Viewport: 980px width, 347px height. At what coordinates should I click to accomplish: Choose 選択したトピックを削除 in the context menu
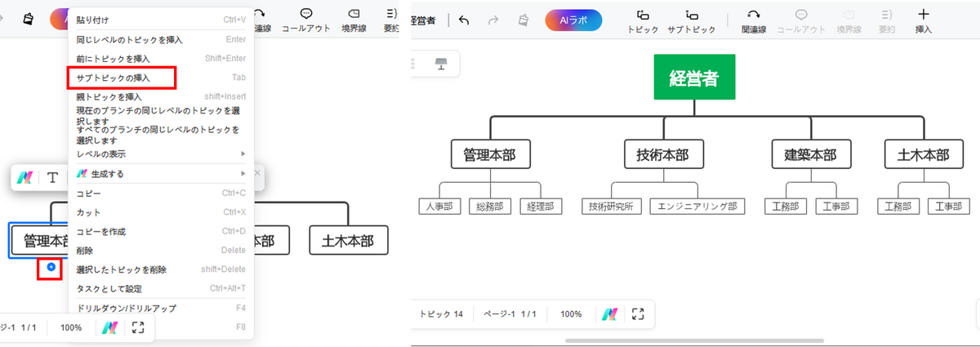pos(161,269)
